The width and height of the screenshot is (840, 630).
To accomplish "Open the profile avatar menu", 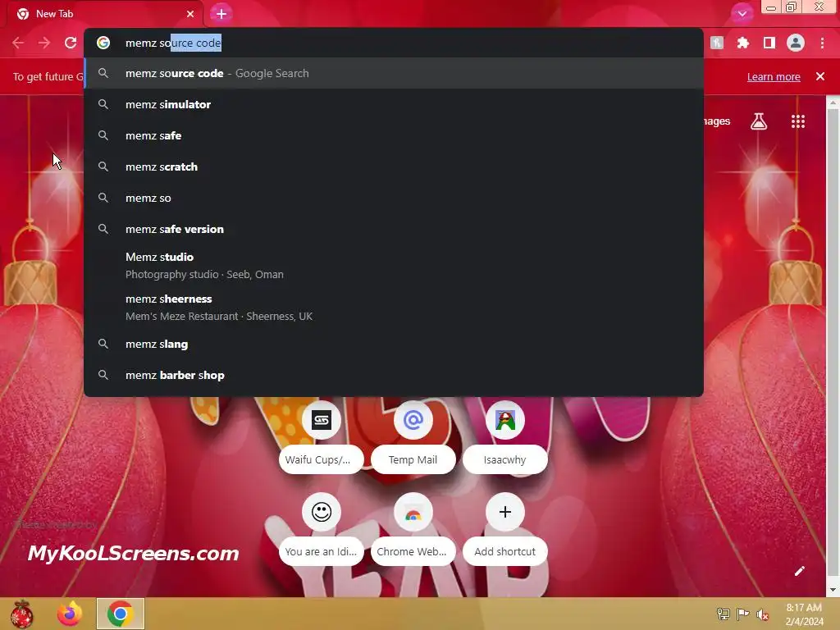I will pyautogui.click(x=795, y=43).
